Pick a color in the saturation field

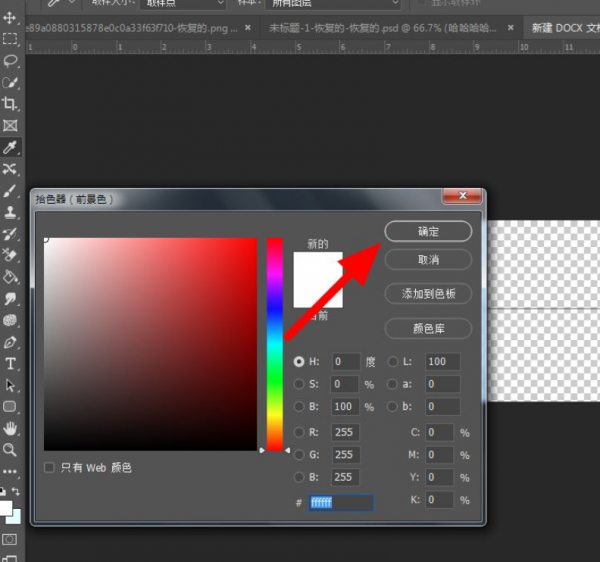click(150, 344)
